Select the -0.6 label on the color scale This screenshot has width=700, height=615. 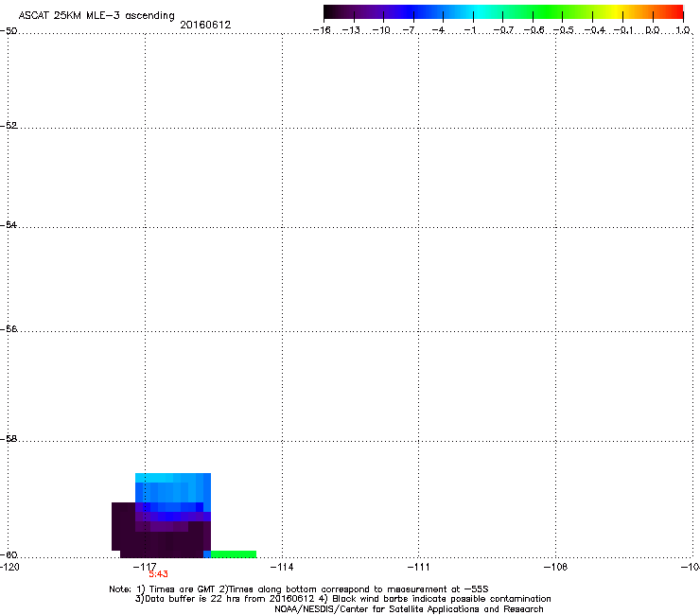(534, 30)
